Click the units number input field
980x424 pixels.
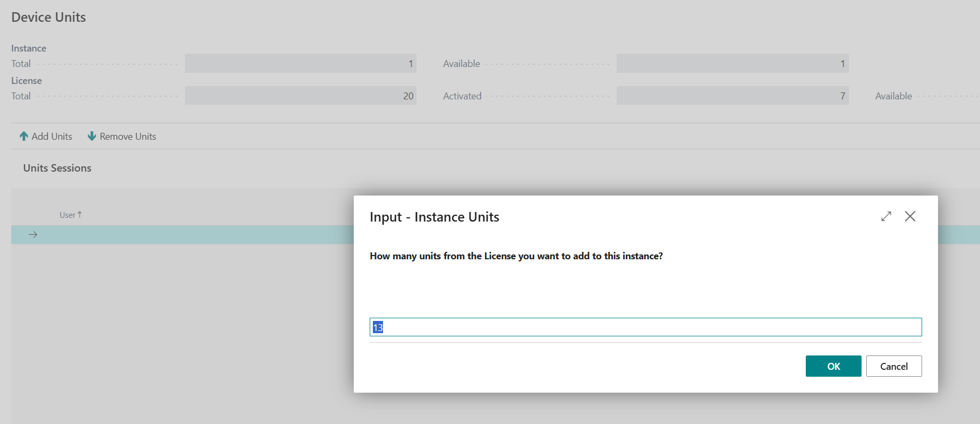pyautogui.click(x=645, y=327)
